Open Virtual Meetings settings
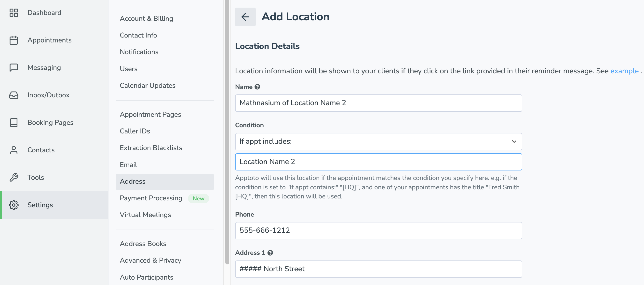Screen dimensions: 644x285 (x=145, y=215)
